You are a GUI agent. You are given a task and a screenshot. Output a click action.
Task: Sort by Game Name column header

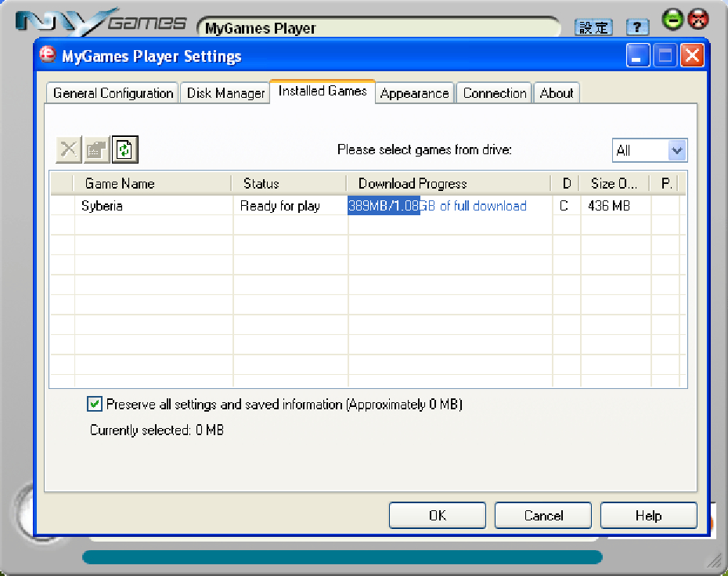(153, 183)
